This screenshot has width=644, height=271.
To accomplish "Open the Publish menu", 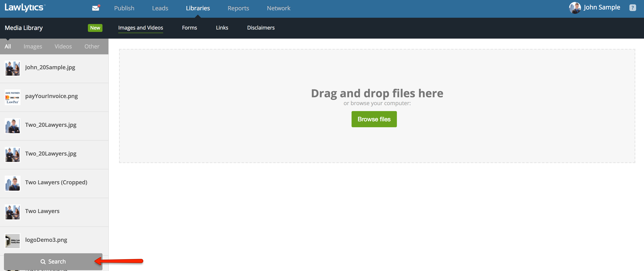I will click(124, 8).
